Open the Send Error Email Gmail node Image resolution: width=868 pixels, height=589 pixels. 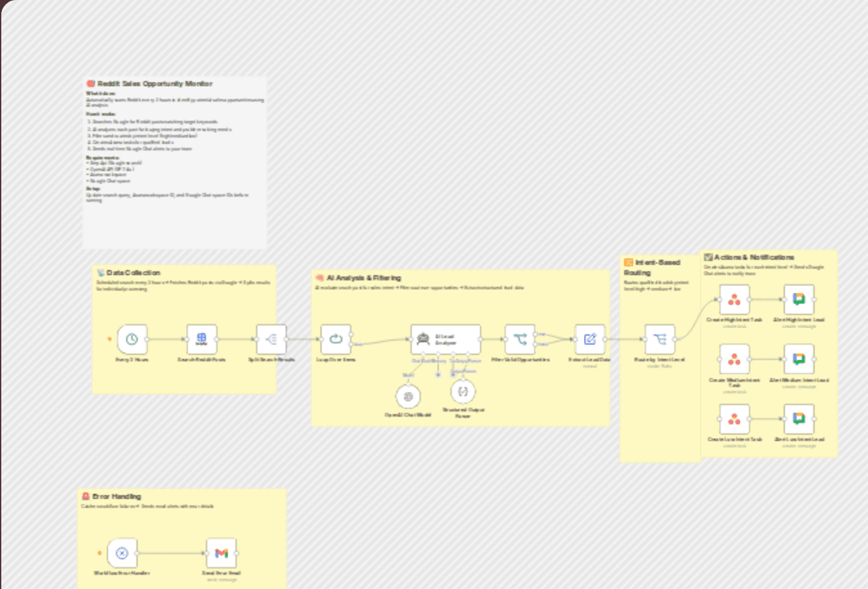pyautogui.click(x=221, y=553)
